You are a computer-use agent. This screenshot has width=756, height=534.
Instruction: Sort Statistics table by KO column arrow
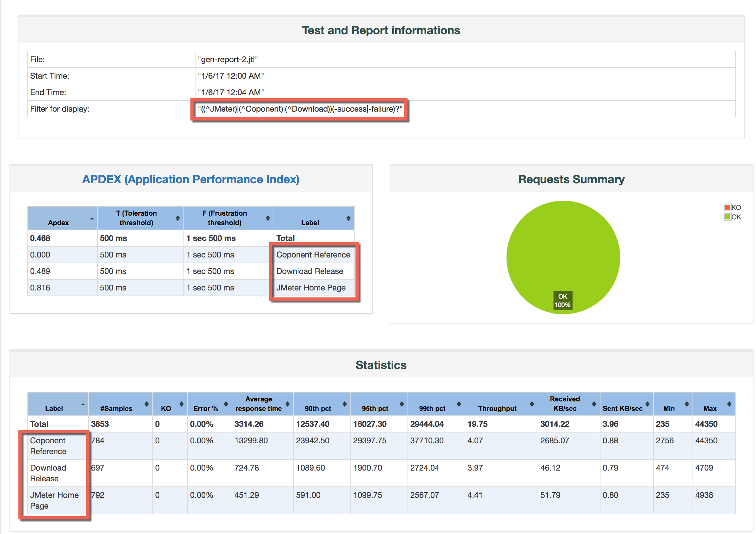[x=182, y=404]
